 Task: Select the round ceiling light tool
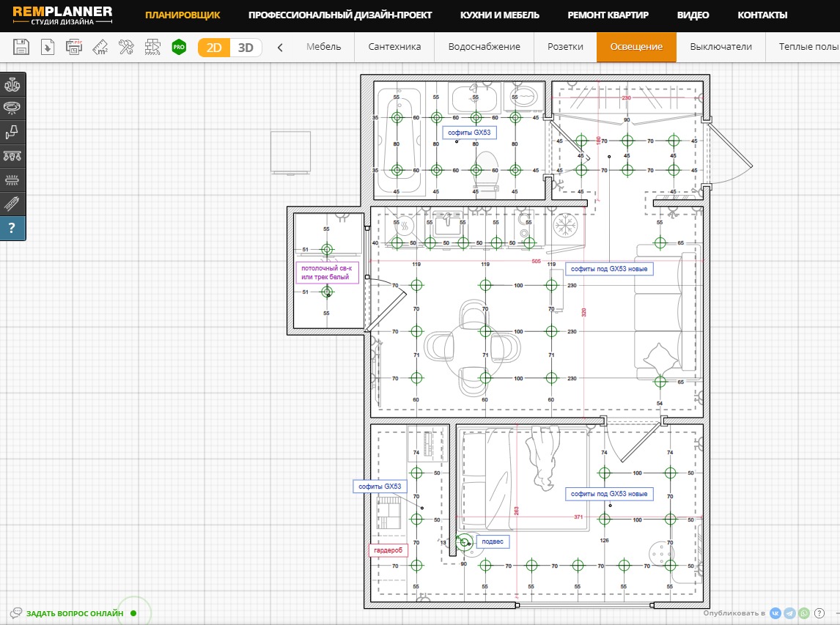[x=12, y=108]
